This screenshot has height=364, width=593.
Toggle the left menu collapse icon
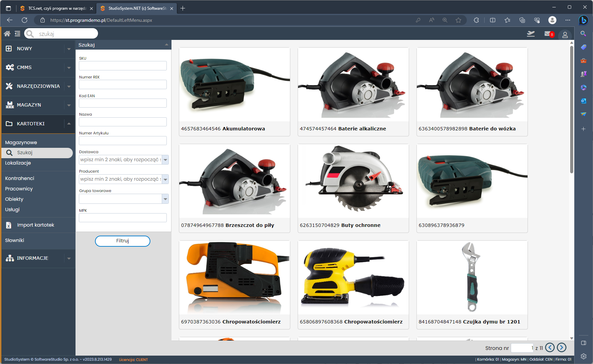click(x=17, y=34)
